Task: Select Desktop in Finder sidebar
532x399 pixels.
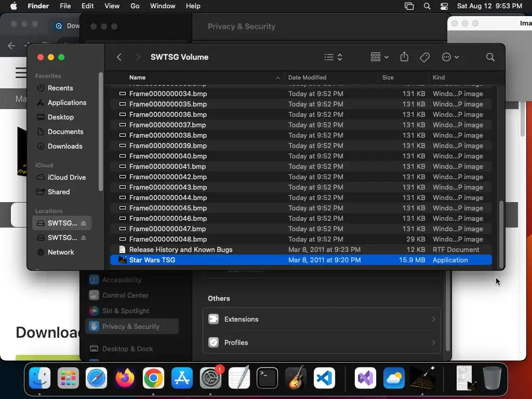Action: pyautogui.click(x=60, y=117)
